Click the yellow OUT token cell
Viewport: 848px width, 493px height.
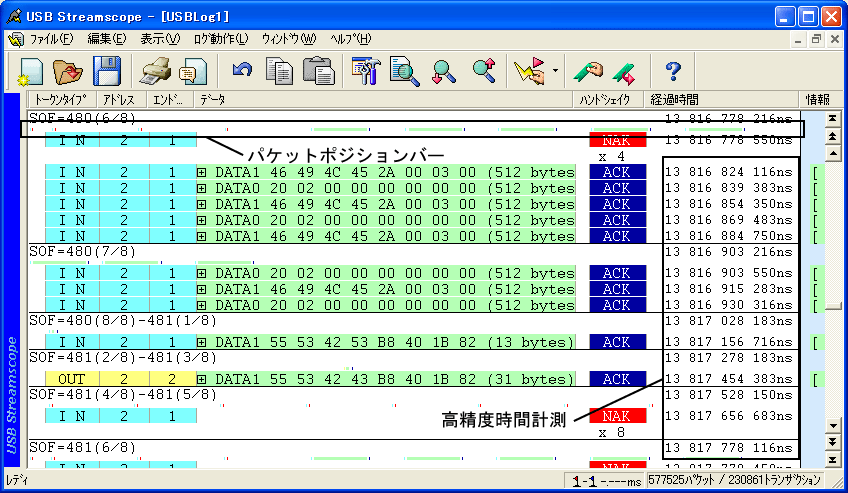click(72, 379)
